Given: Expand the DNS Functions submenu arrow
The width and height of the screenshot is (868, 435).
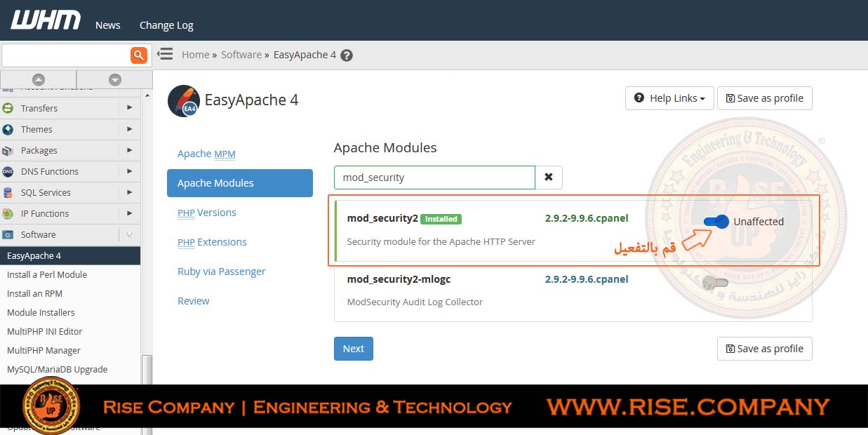Looking at the screenshot, I should coord(129,171).
